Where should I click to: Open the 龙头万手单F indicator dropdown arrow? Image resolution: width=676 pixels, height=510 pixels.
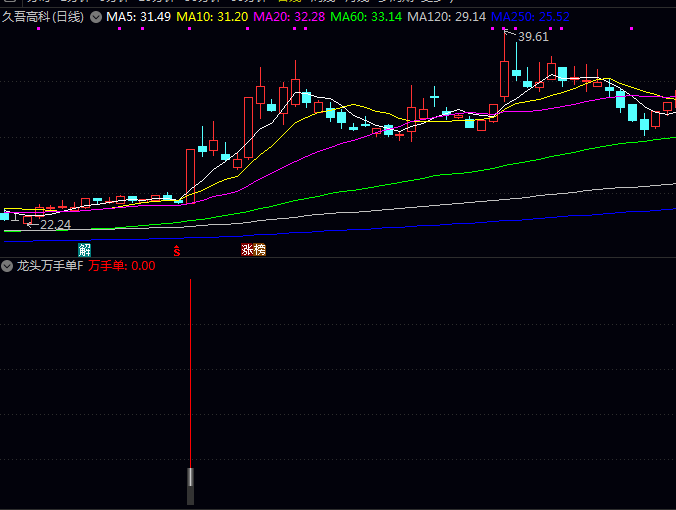pyautogui.click(x=7, y=266)
